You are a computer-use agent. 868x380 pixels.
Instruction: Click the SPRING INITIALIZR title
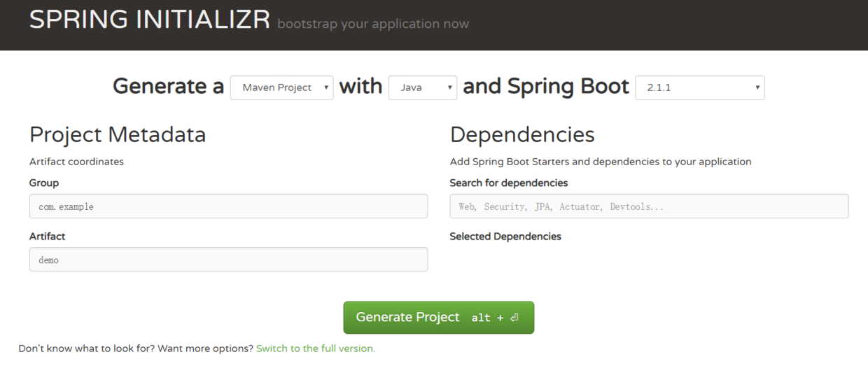[149, 20]
